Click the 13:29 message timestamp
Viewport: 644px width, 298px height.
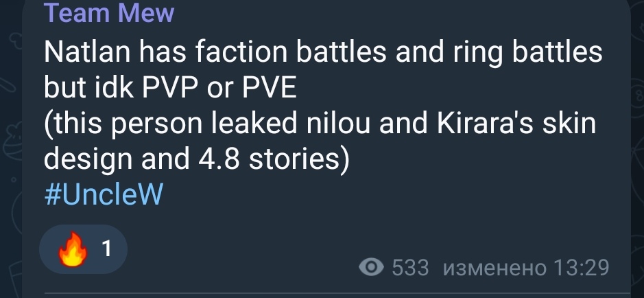tap(582, 268)
